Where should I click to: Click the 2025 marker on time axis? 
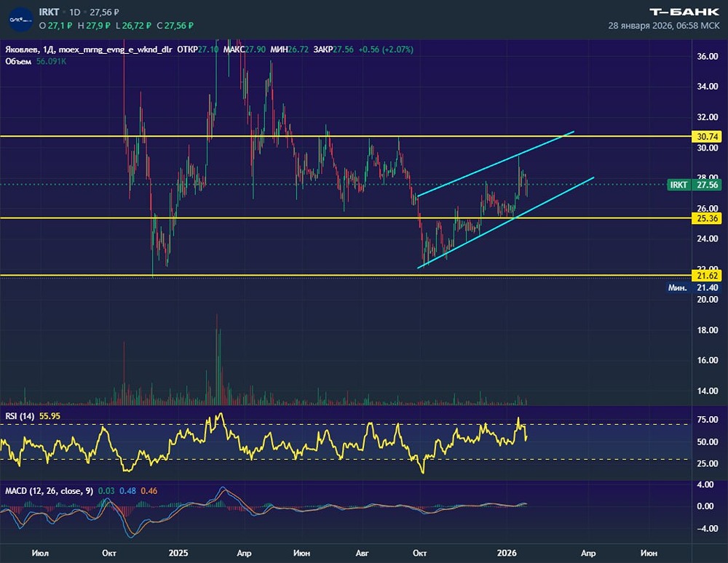point(178,553)
